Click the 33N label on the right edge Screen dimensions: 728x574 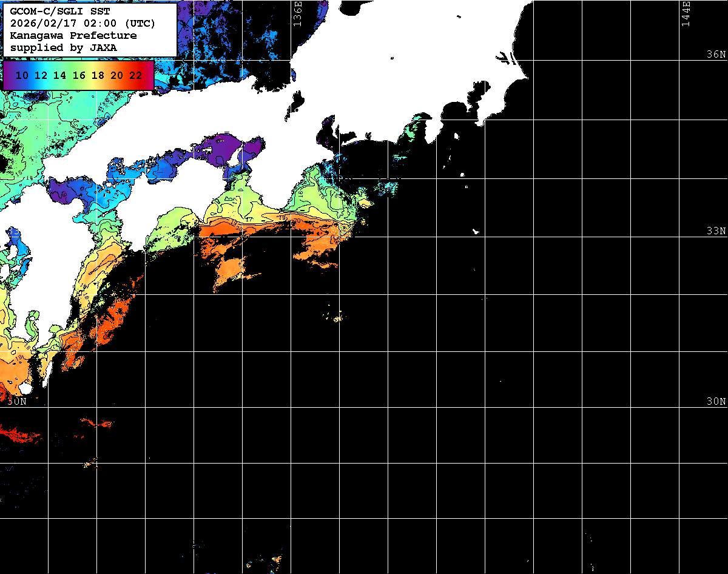coord(716,231)
